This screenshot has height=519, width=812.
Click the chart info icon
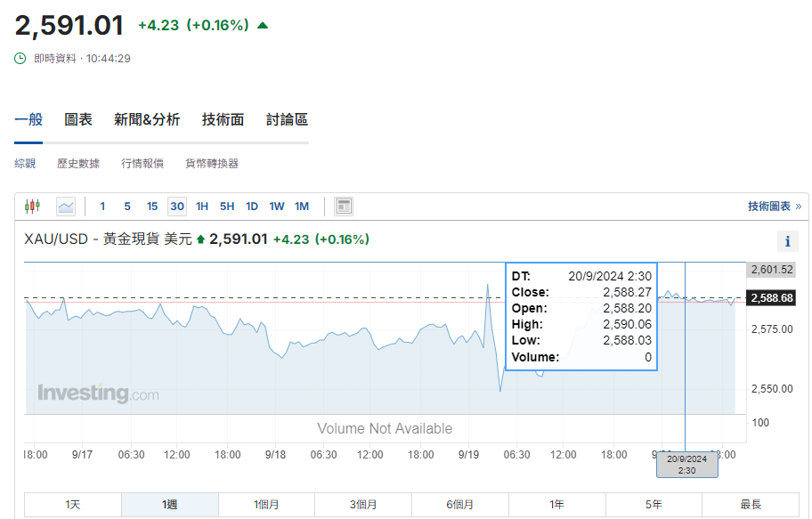(x=787, y=241)
